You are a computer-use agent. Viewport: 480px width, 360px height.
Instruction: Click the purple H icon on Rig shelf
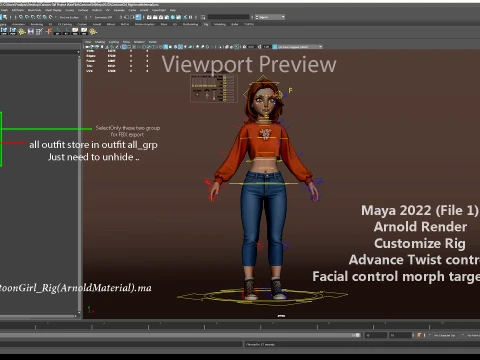pyautogui.click(x=31, y=31)
